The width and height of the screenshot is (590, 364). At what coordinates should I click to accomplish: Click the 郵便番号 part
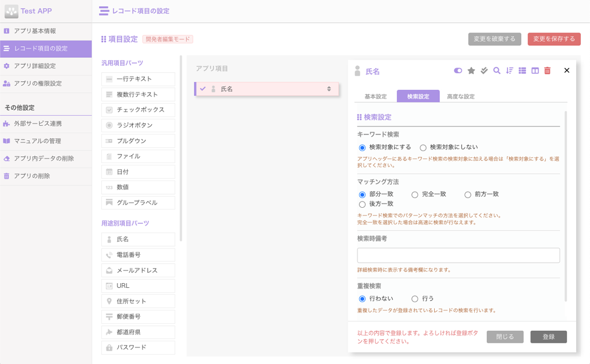pyautogui.click(x=138, y=316)
